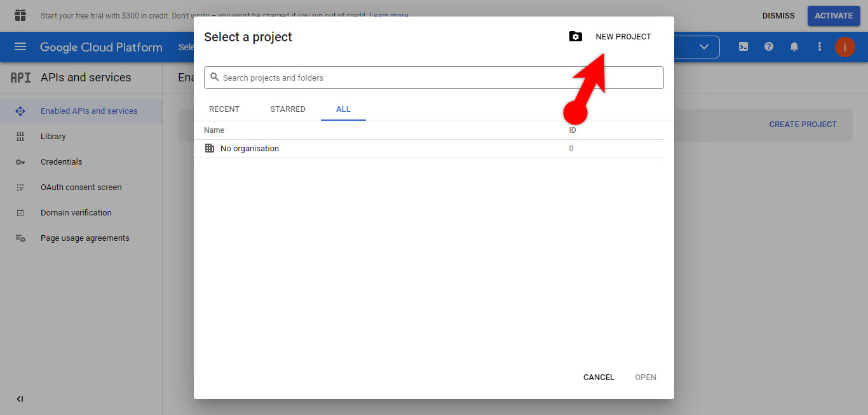Click the search magnifier icon in dialog

[215, 77]
